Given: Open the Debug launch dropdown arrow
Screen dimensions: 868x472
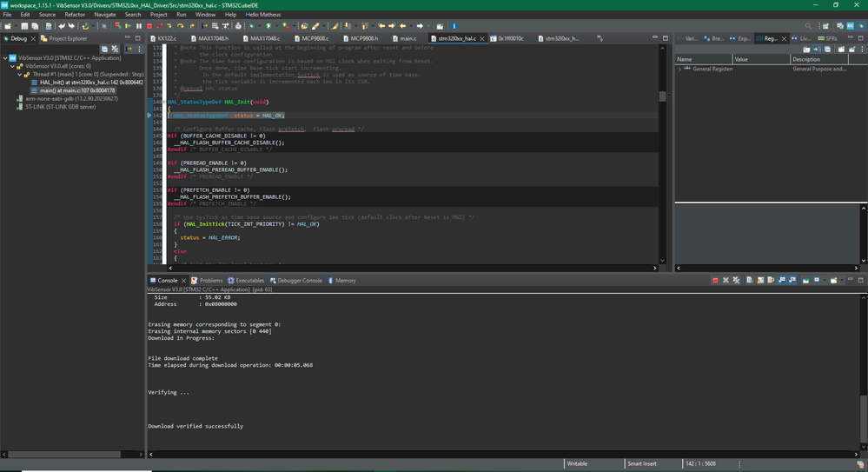Looking at the screenshot, I should tap(259, 26).
